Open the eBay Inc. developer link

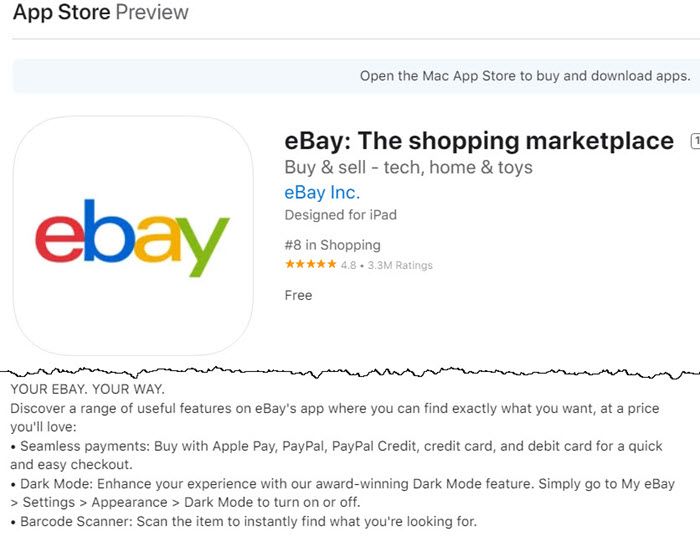[322, 192]
